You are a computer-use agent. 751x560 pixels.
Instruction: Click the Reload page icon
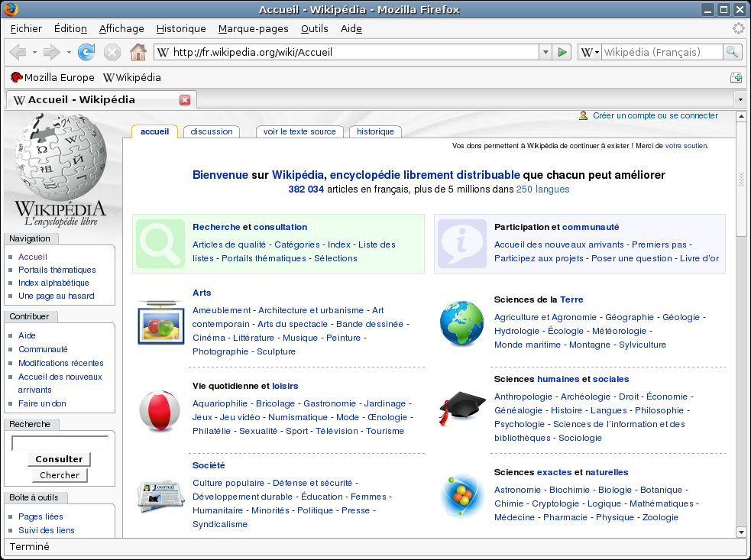(86, 52)
